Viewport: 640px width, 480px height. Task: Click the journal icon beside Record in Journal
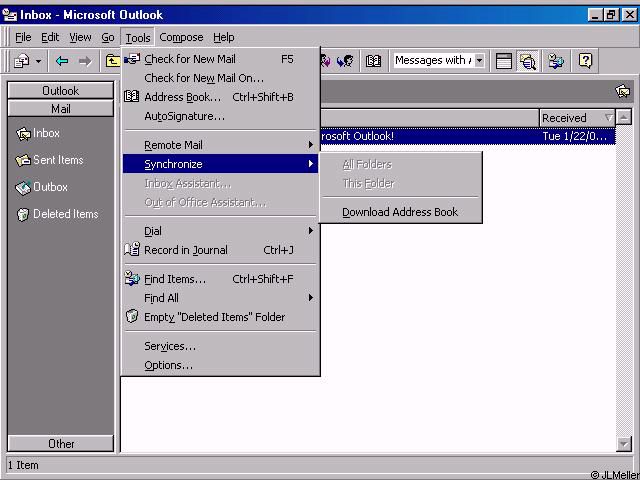click(132, 249)
